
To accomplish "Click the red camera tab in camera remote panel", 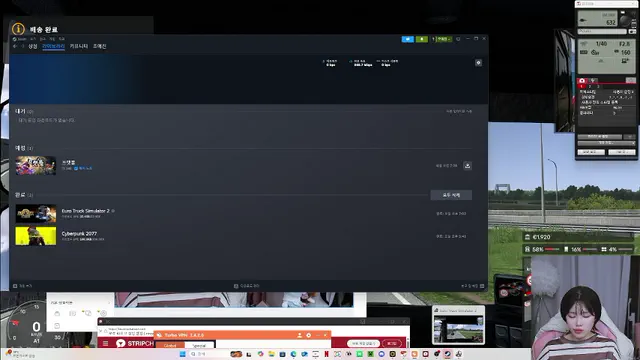I will tap(582, 80).
